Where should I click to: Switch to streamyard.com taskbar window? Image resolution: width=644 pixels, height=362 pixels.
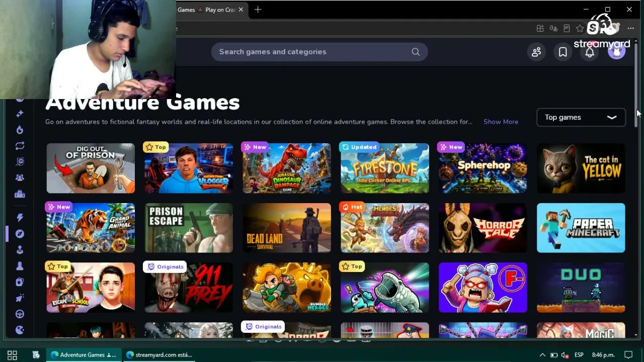coord(159,355)
